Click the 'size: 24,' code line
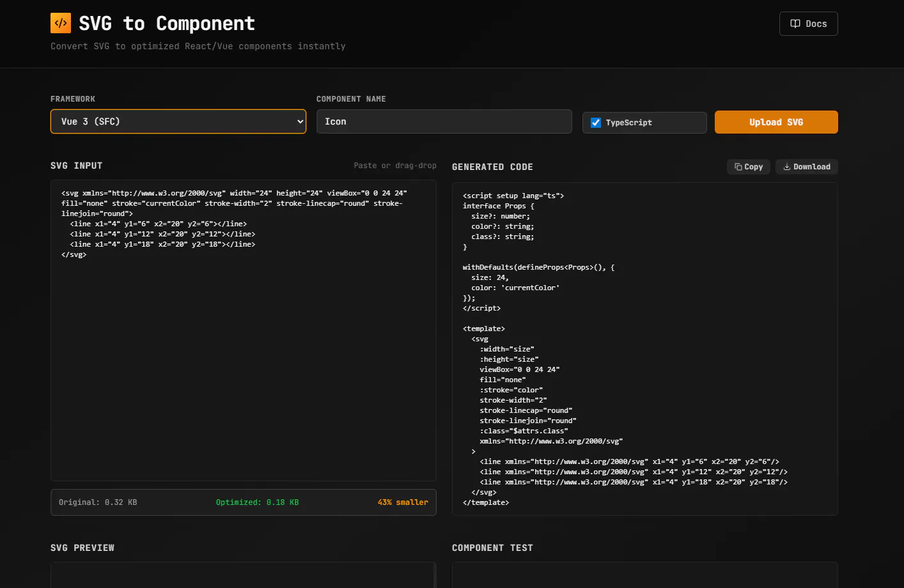 click(x=490, y=277)
